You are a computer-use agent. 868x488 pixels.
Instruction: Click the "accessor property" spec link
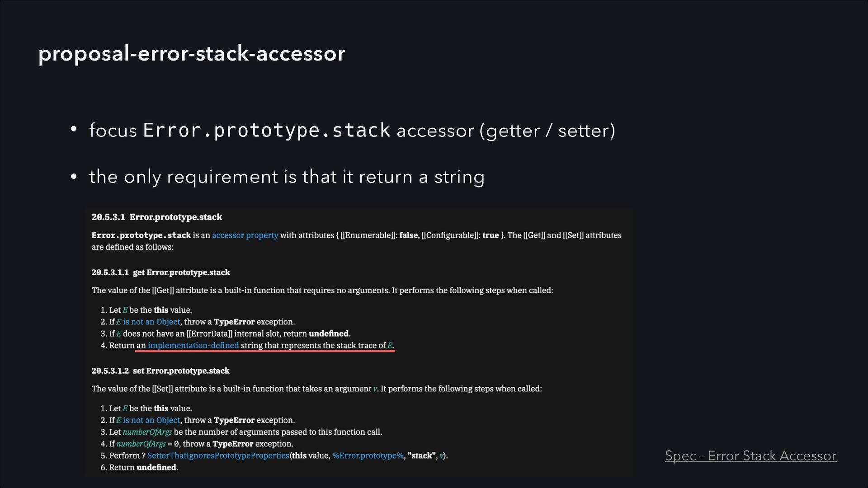(x=245, y=235)
